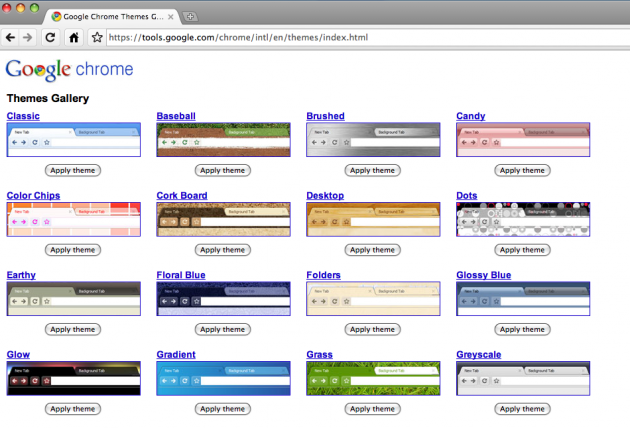Open the Classic theme link

(23, 116)
